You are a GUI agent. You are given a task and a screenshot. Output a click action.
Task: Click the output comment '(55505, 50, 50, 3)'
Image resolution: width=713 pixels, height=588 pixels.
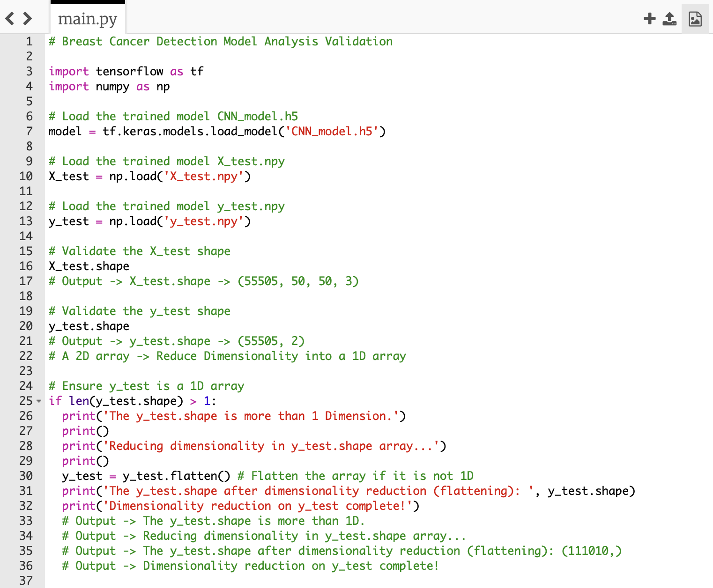pos(298,281)
